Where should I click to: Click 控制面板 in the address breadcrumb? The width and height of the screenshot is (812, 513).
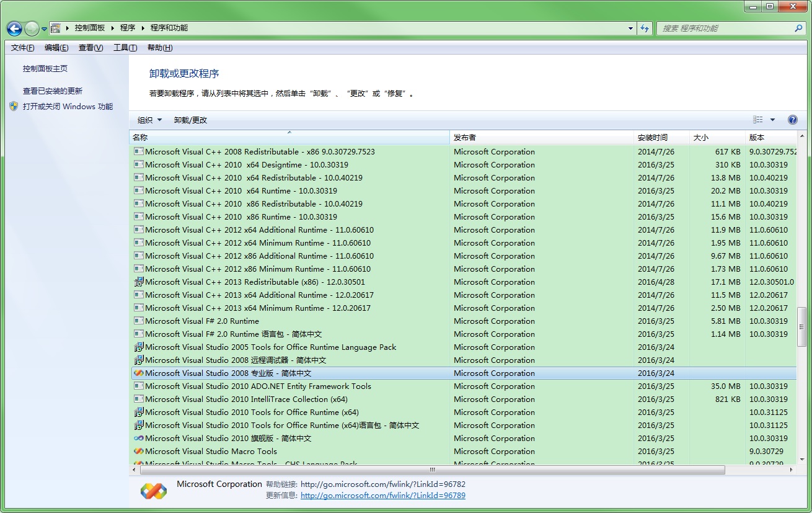pos(90,28)
